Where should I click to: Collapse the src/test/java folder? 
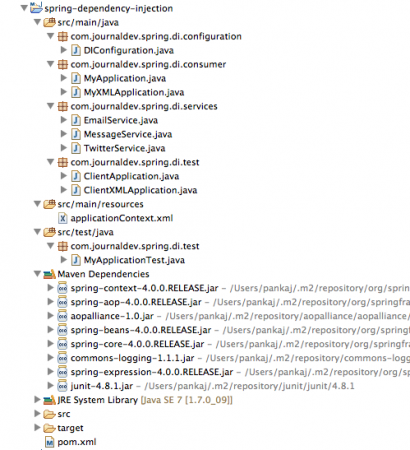click(x=37, y=232)
